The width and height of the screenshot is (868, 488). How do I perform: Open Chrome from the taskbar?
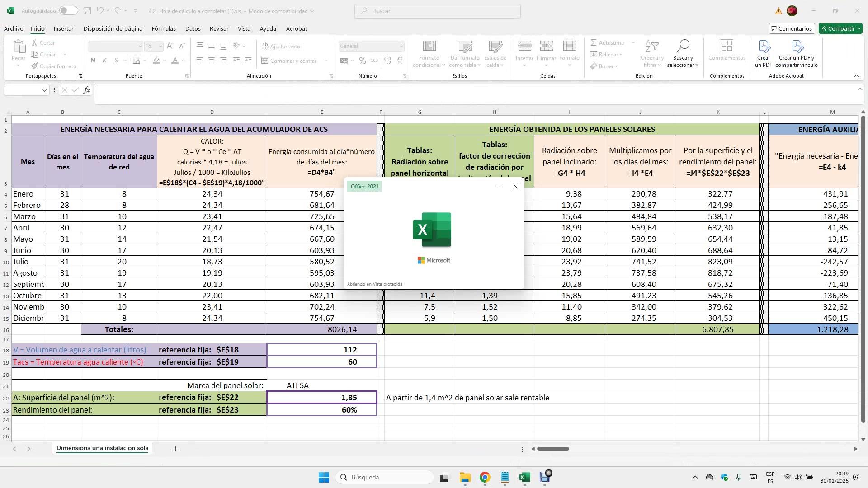point(485,478)
